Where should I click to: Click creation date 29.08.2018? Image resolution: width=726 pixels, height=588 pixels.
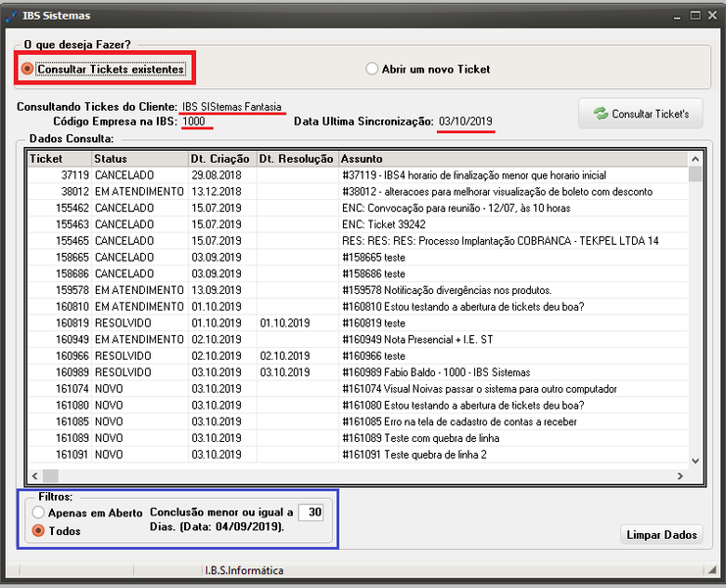click(217, 175)
